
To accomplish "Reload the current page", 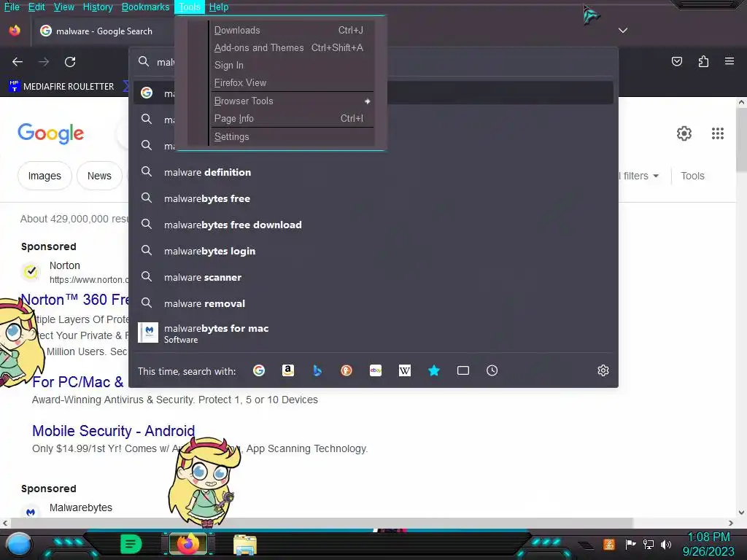I will pyautogui.click(x=70, y=62).
